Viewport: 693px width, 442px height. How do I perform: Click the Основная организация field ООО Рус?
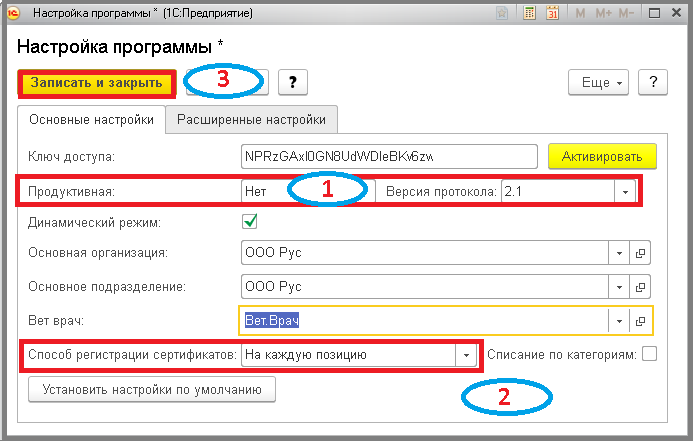tap(425, 253)
